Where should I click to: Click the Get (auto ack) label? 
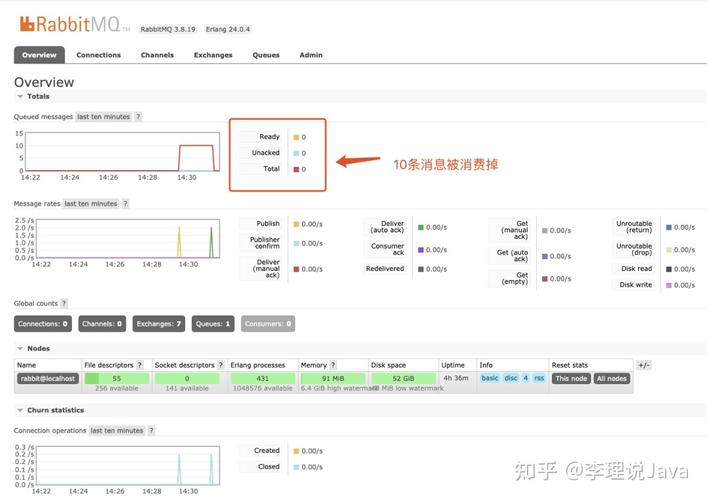512,256
